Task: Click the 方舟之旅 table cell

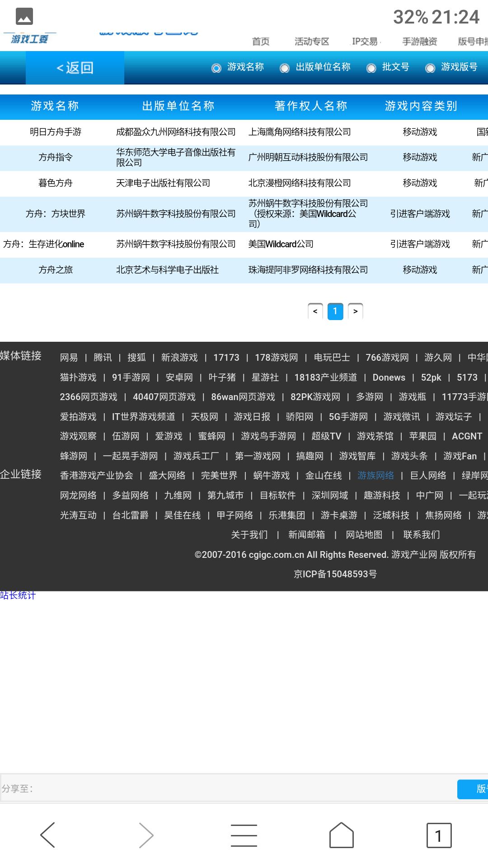Action: click(x=56, y=270)
